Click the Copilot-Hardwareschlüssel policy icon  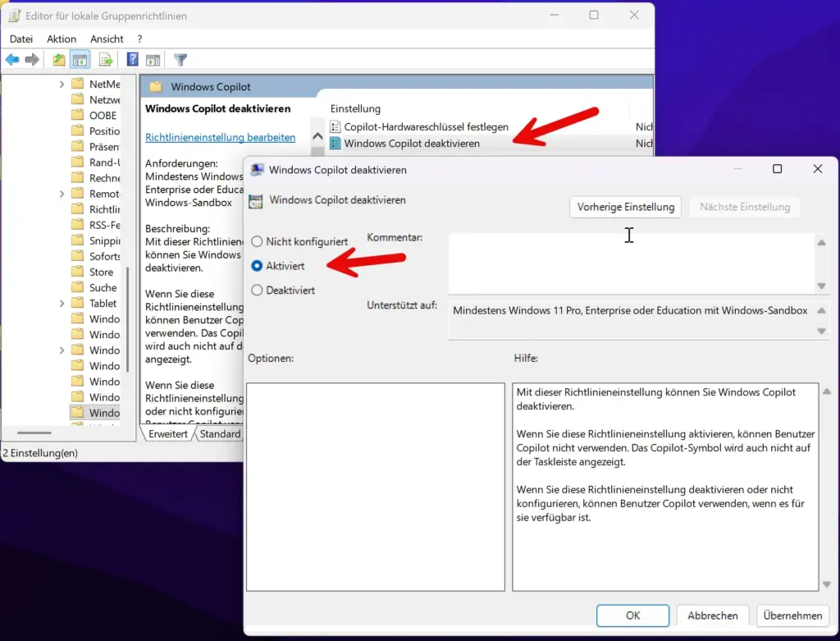tap(335, 127)
